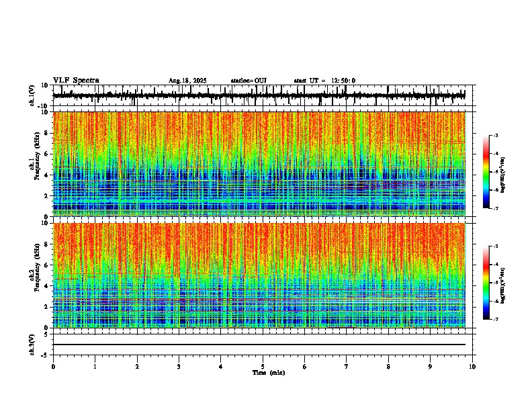Click time axis tick label "5"
The width and height of the screenshot is (532, 411).
tap(263, 367)
